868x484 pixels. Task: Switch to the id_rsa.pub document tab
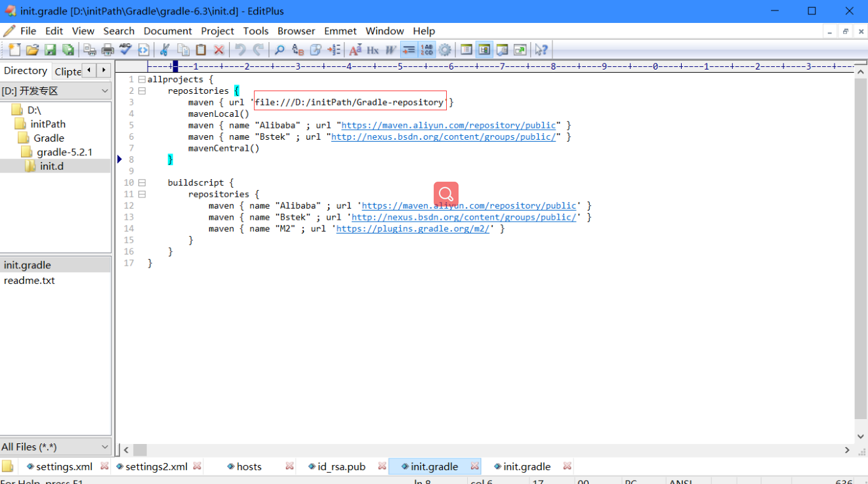click(x=341, y=467)
